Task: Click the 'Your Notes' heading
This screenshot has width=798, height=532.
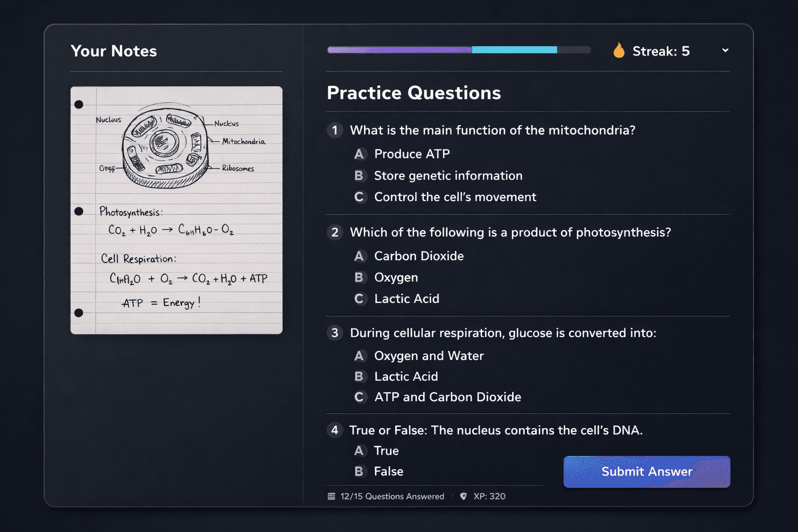Action: point(113,51)
